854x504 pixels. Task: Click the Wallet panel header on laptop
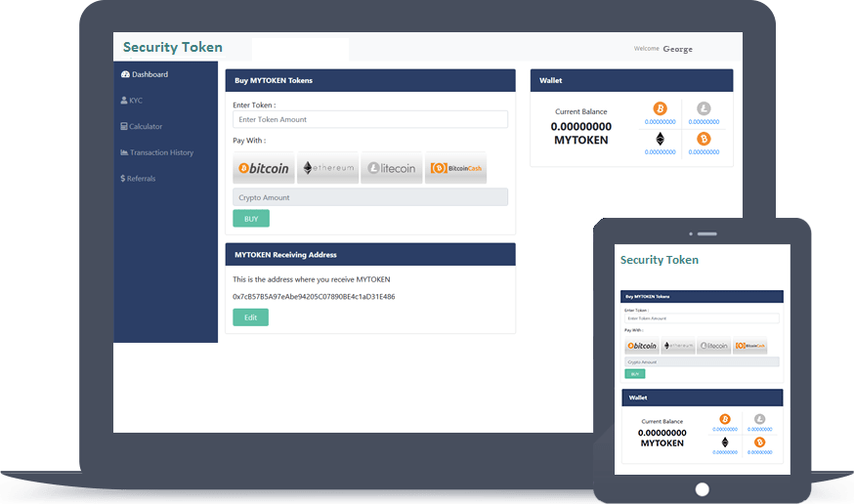click(x=632, y=80)
